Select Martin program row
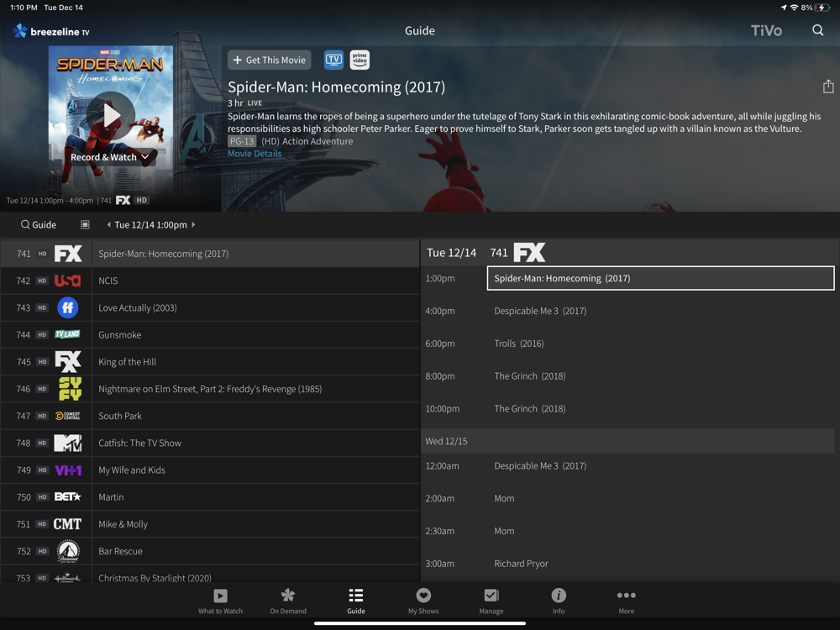This screenshot has width=840, height=630. pyautogui.click(x=255, y=497)
